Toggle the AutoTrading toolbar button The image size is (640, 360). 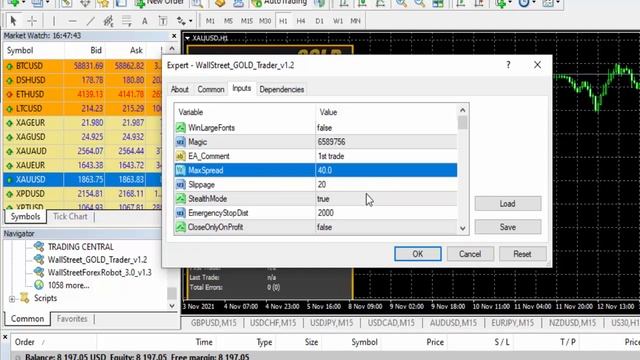tap(279, 2)
